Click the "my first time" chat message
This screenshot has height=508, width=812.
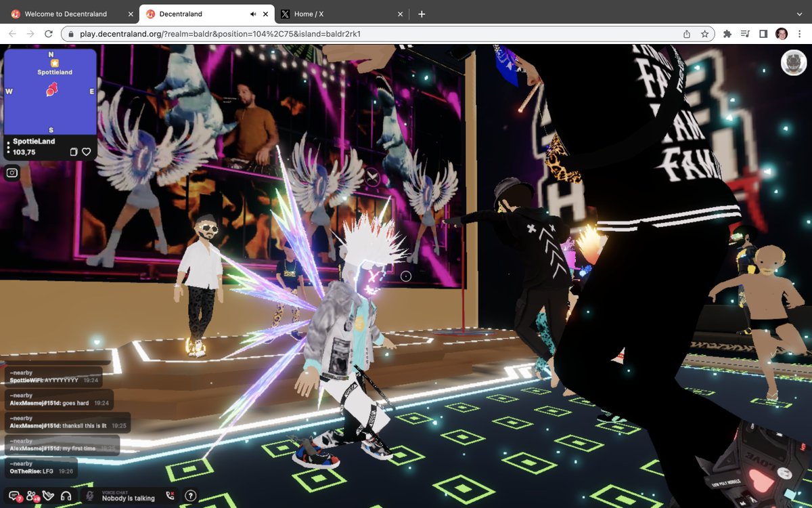point(62,445)
